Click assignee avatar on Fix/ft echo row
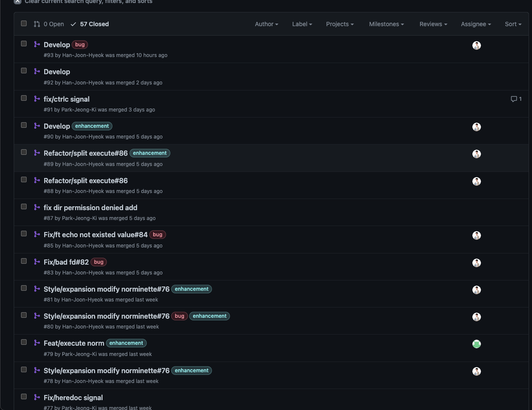Screen dimensions: 532x410 click(x=476, y=235)
